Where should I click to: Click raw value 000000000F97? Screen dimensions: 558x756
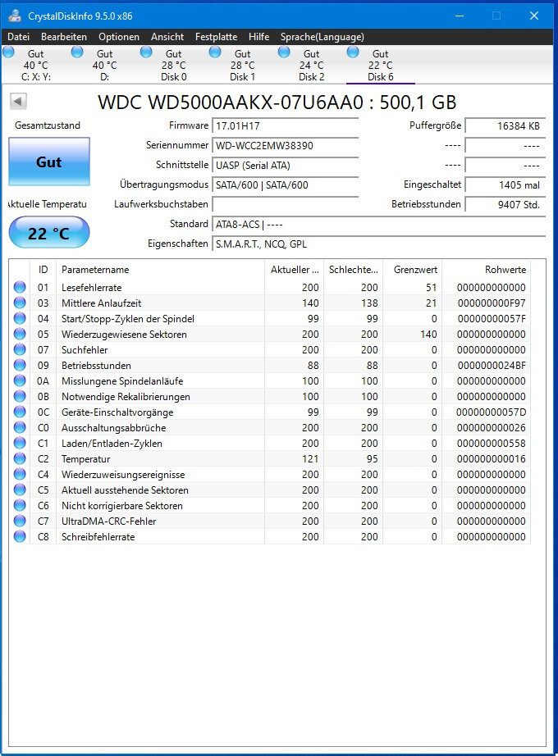click(x=492, y=303)
